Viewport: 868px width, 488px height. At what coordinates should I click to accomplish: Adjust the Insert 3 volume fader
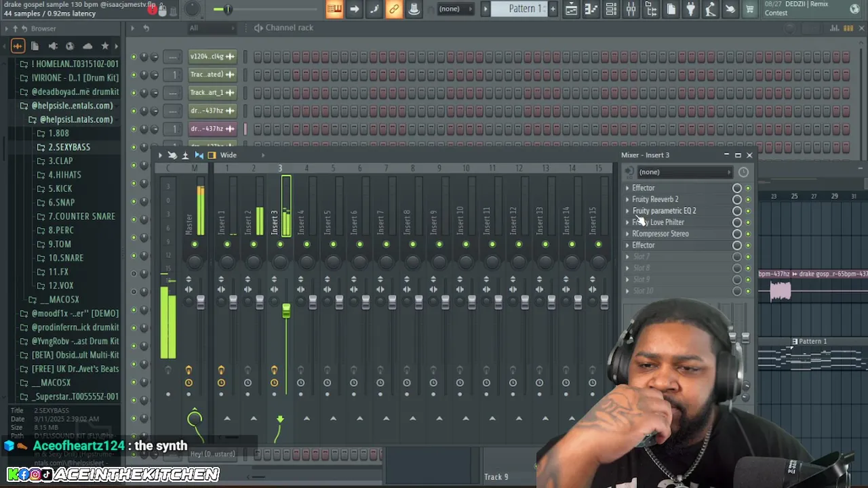(286, 311)
